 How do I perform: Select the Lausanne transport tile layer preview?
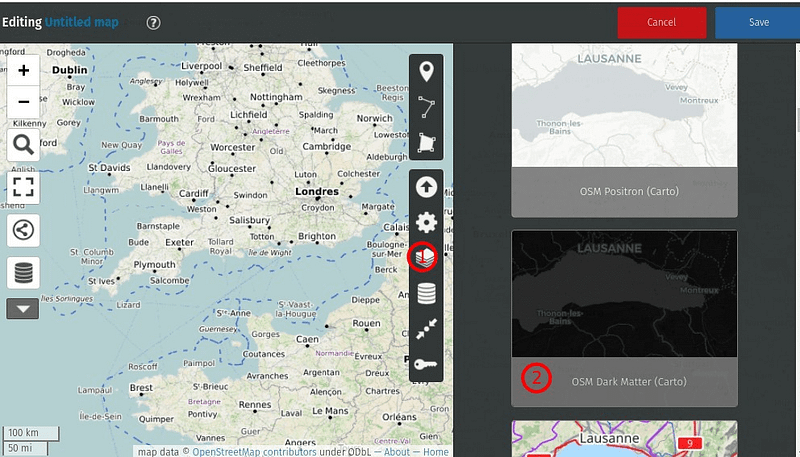click(x=624, y=439)
